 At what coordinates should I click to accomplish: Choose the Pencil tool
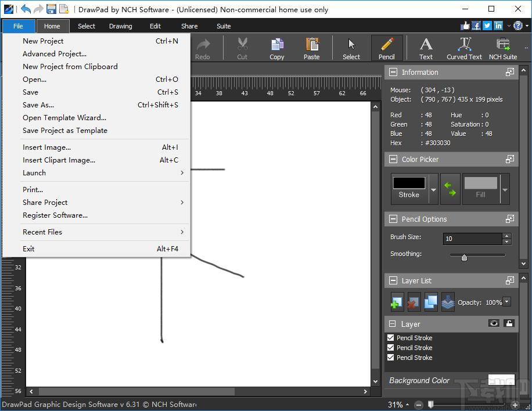coord(387,48)
